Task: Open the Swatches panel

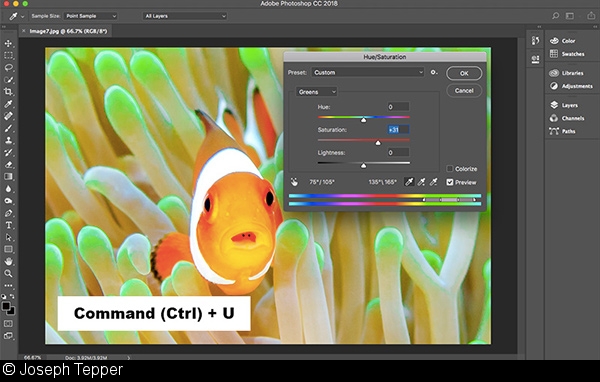Action: pyautogui.click(x=567, y=54)
